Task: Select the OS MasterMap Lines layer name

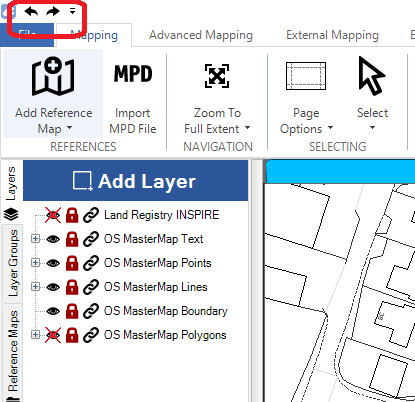Action: coord(156,287)
